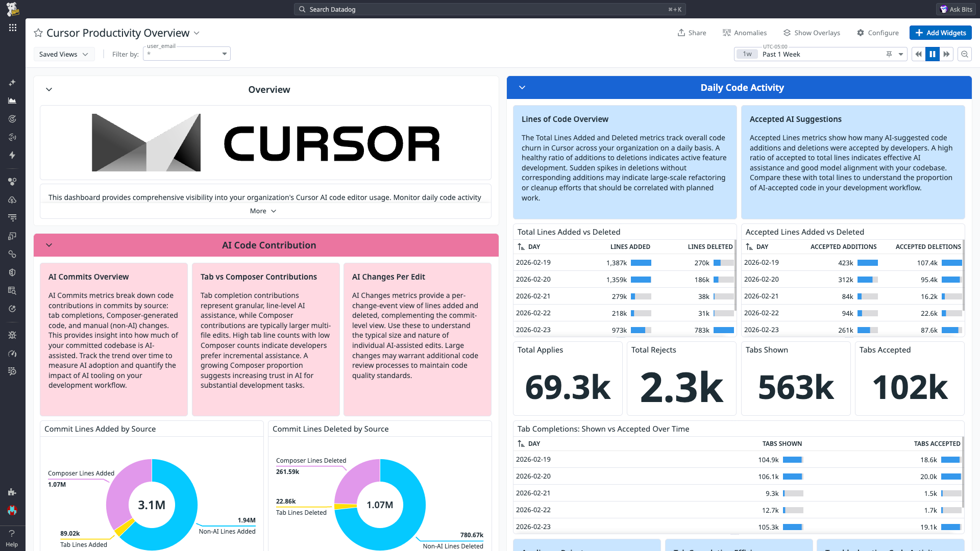This screenshot has height=551, width=980.
Task: Click the Add Widgets button
Action: [x=940, y=33]
